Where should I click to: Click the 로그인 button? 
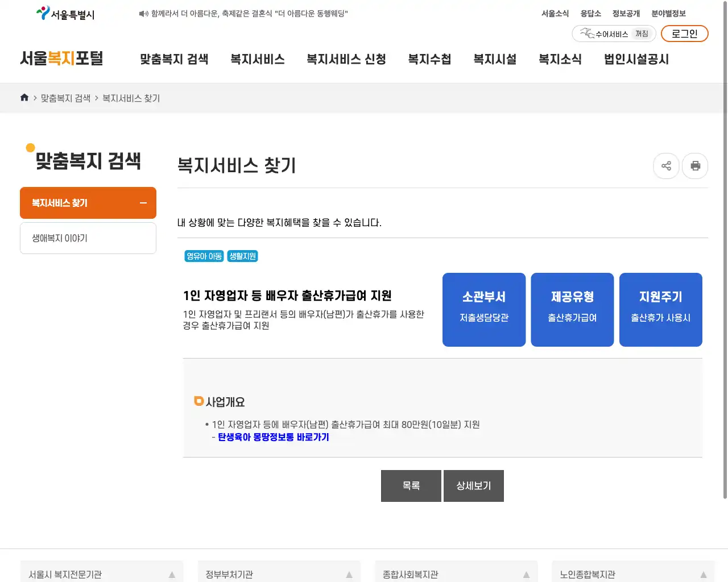coord(684,34)
